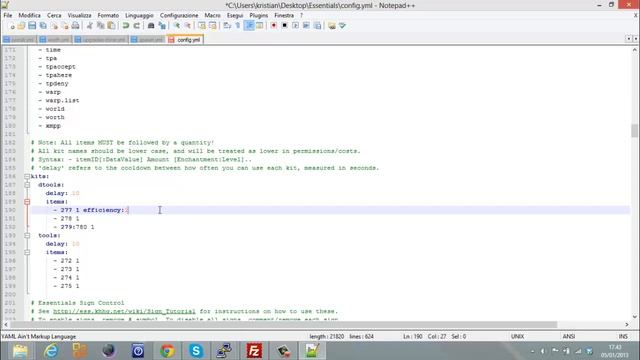640x360 pixels.
Task: Click the Paste clipboard icon
Action: point(111,26)
